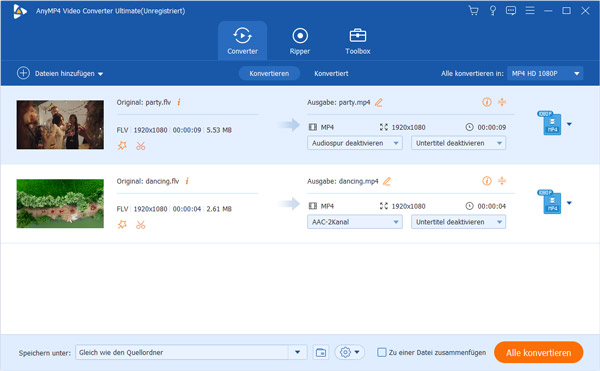Click the Original: party.flv label
This screenshot has height=371, width=600.
point(144,102)
